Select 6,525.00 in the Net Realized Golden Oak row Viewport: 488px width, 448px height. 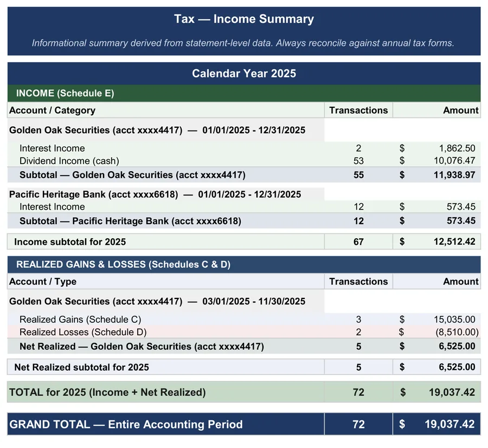pos(457,346)
